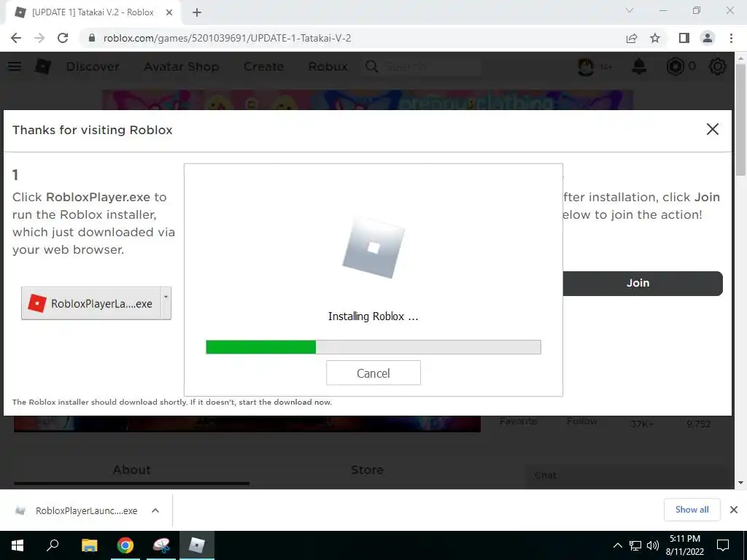Click the browser back arrow

point(16,38)
